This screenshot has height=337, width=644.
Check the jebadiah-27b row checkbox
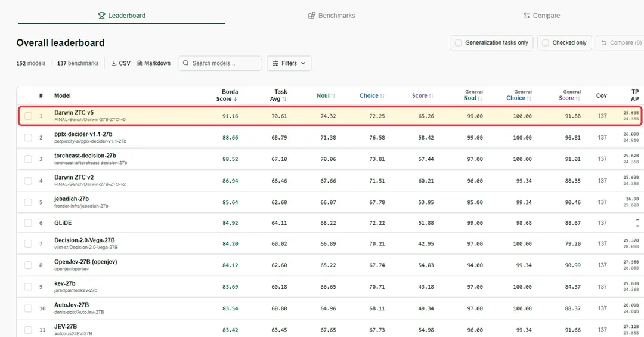(x=28, y=202)
